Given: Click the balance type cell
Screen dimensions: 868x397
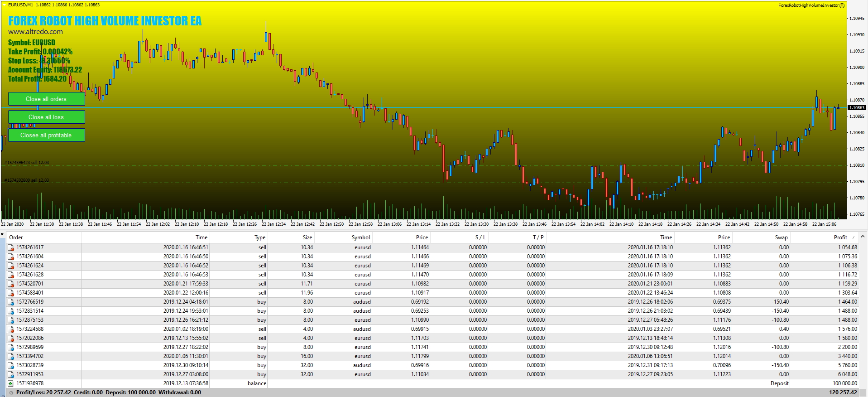Looking at the screenshot, I should pos(257,383).
